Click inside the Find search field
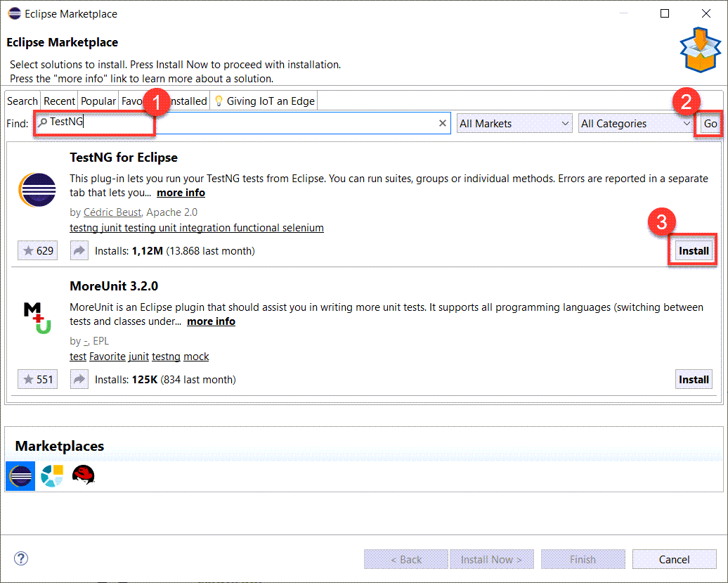The width and height of the screenshot is (728, 583). (243, 123)
